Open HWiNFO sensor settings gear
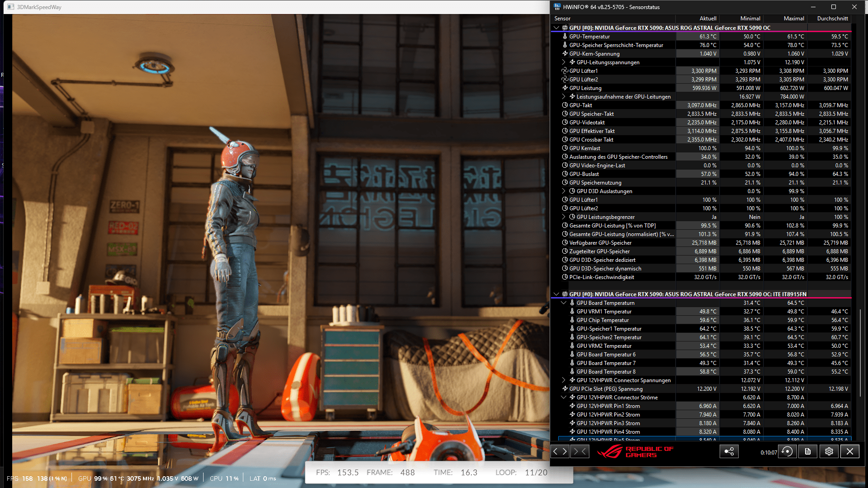 coord(829,451)
